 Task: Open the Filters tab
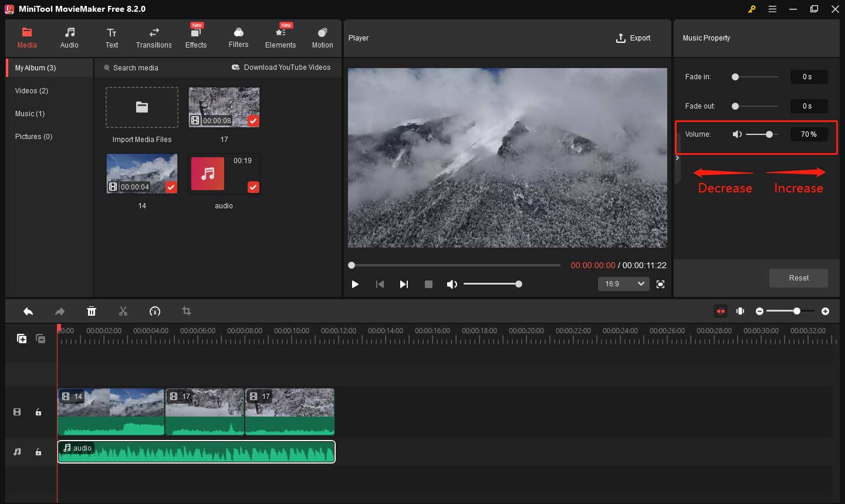coord(238,38)
